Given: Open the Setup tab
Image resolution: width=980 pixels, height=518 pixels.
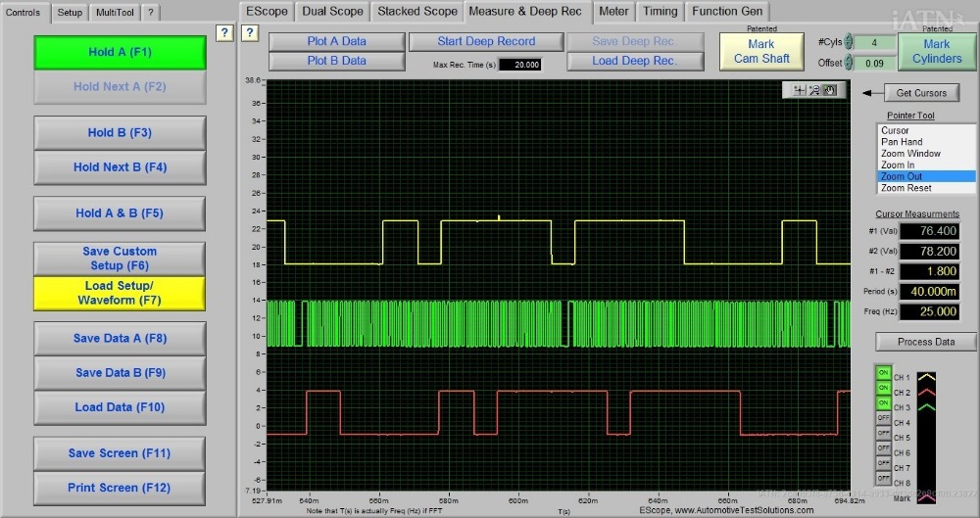Looking at the screenshot, I should click(70, 13).
